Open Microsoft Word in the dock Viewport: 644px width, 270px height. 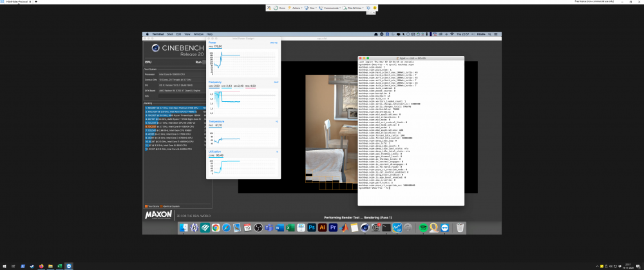pyautogui.click(x=279, y=227)
